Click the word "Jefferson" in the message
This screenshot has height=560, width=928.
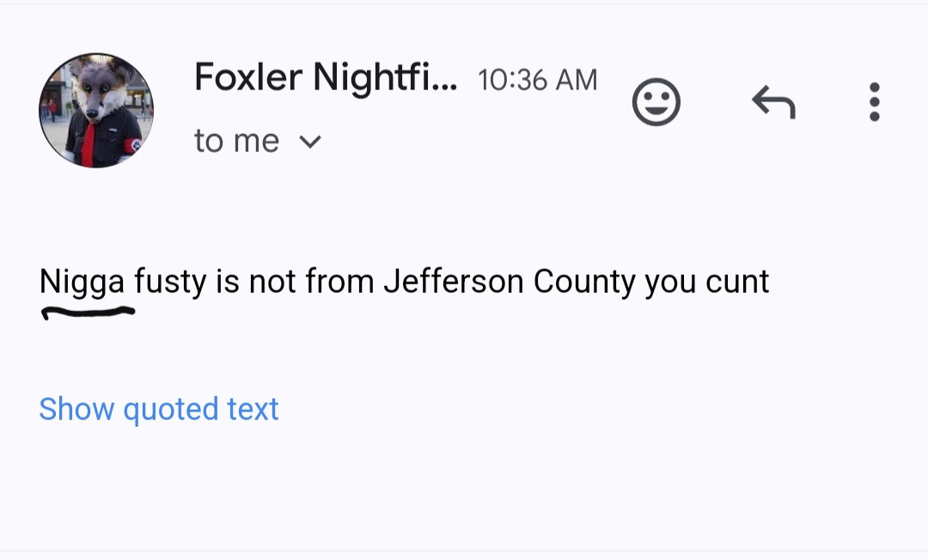454,281
